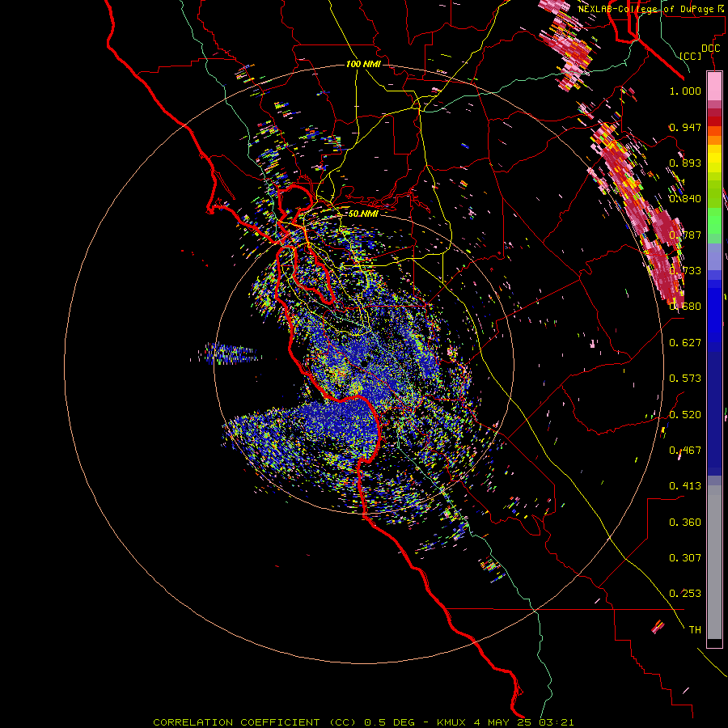Select the 0.733 legend value
The width and height of the screenshot is (728, 728).
(x=685, y=271)
